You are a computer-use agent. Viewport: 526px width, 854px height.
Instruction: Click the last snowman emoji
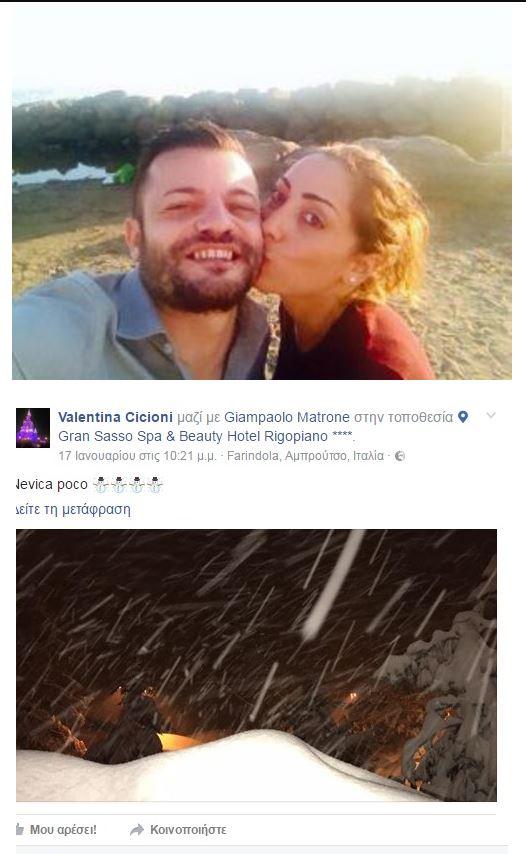(x=155, y=485)
